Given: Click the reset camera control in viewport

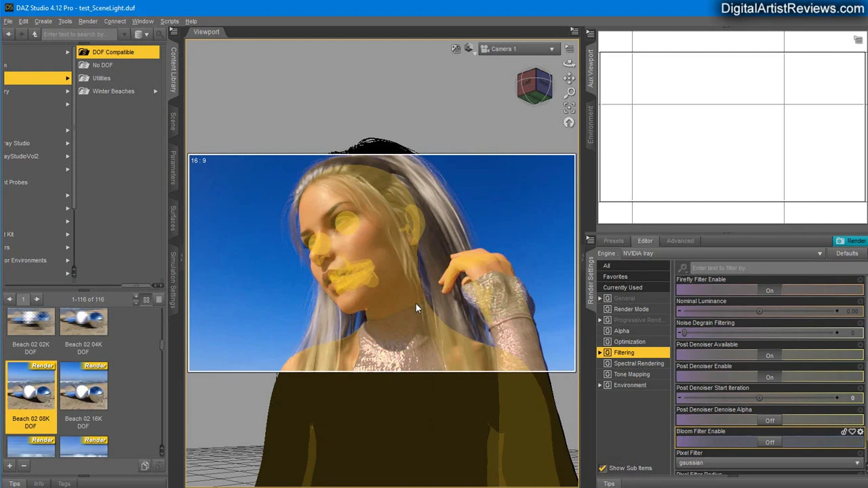Looking at the screenshot, I should coord(569,123).
